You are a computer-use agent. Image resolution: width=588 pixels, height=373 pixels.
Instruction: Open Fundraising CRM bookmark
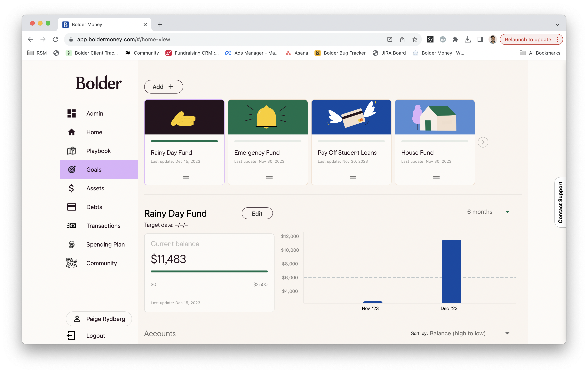pos(192,53)
